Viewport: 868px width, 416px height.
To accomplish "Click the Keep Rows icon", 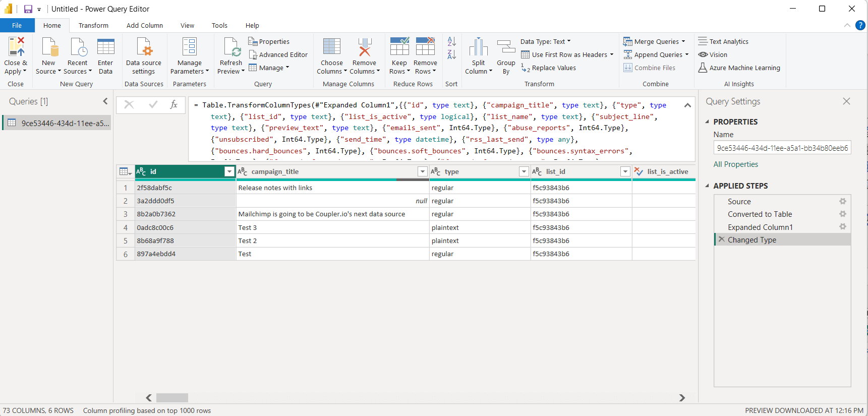I will click(x=399, y=46).
